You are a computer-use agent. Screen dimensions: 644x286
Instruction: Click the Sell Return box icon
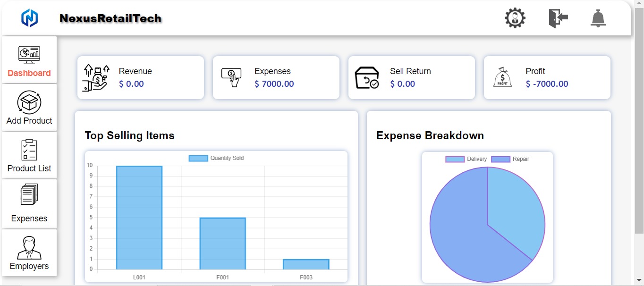(x=367, y=77)
